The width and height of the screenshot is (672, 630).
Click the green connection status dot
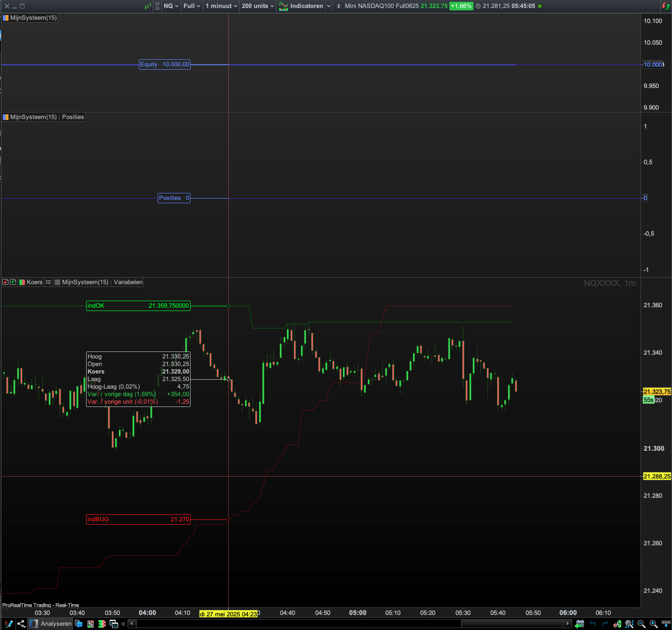coord(540,6)
